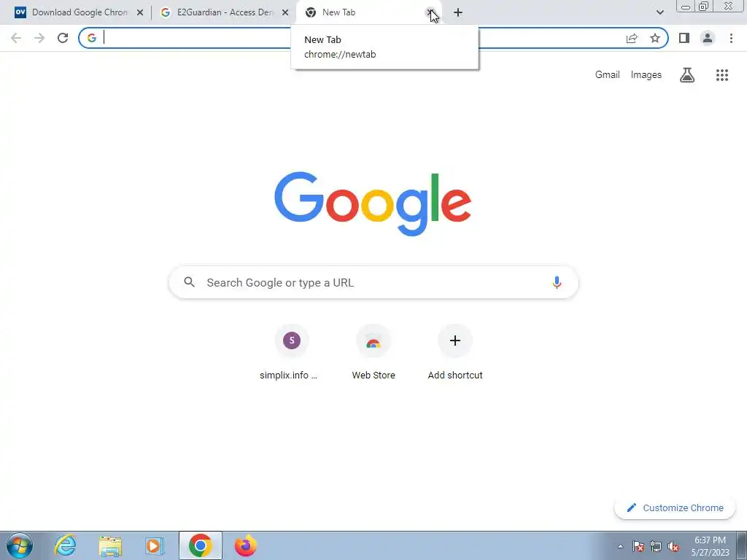The width and height of the screenshot is (747, 560).
Task: Launch Internet Explorer from taskbar
Action: pyautogui.click(x=65, y=545)
